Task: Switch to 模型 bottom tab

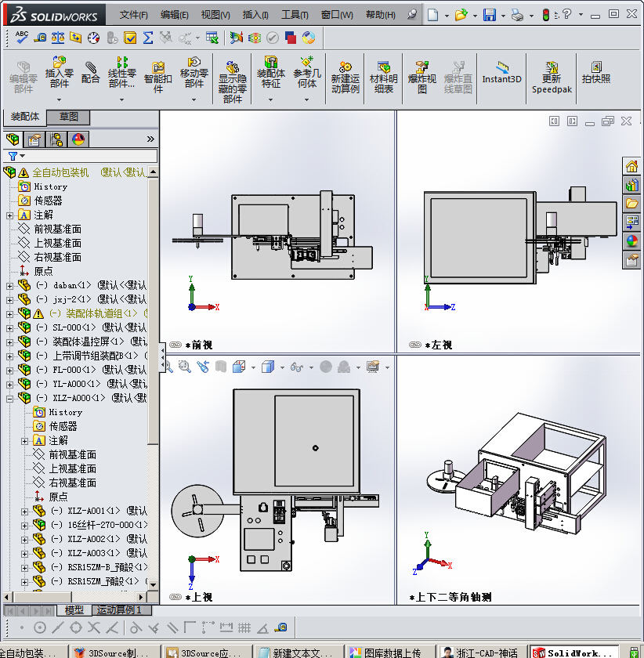Action: click(74, 610)
